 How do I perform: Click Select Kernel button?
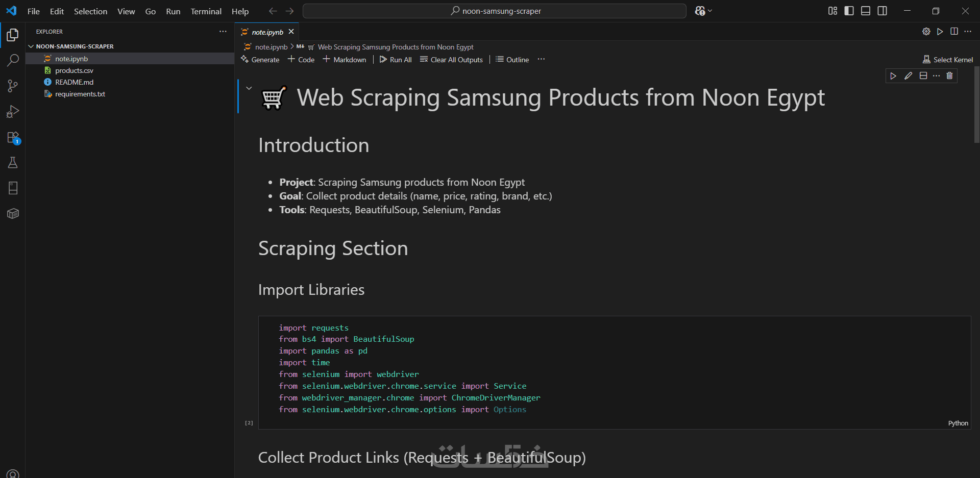point(947,60)
